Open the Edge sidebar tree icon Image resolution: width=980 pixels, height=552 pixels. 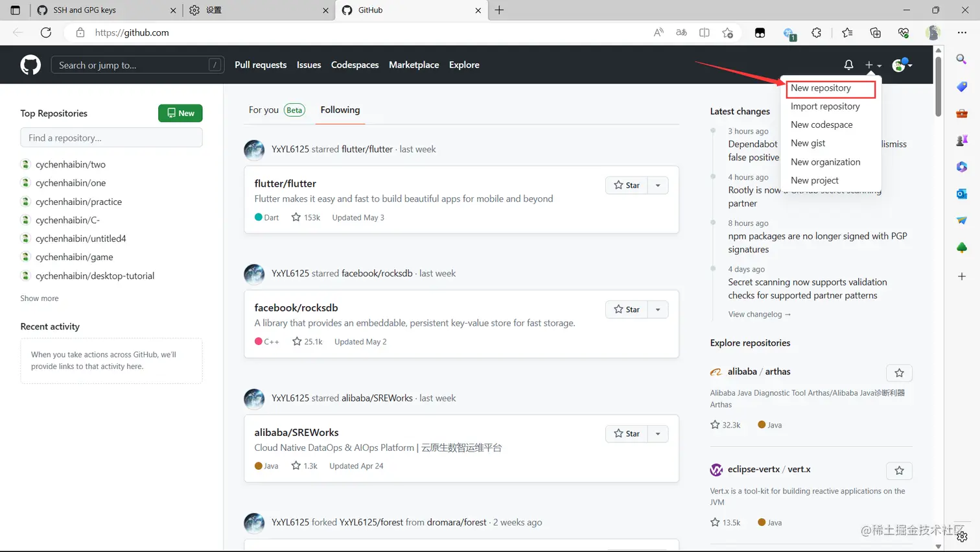(962, 247)
